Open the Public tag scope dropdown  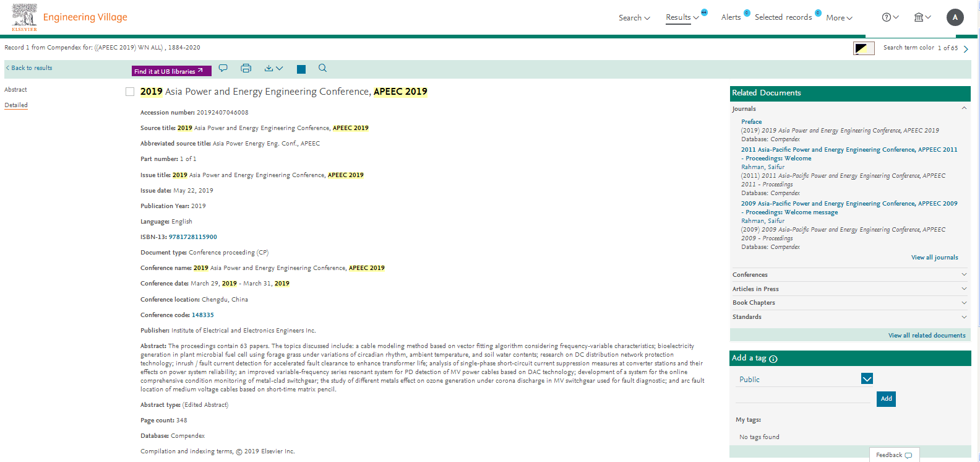(867, 379)
